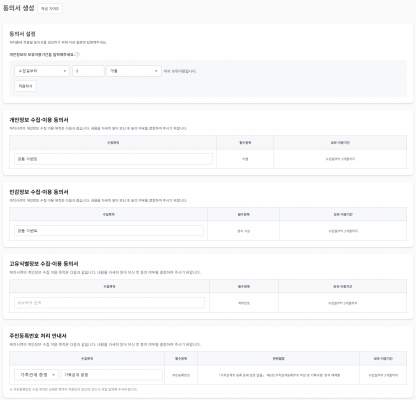Click purpose field in 개인정보 수집·이용 table
The height and width of the screenshot is (400, 416).
tap(113, 159)
